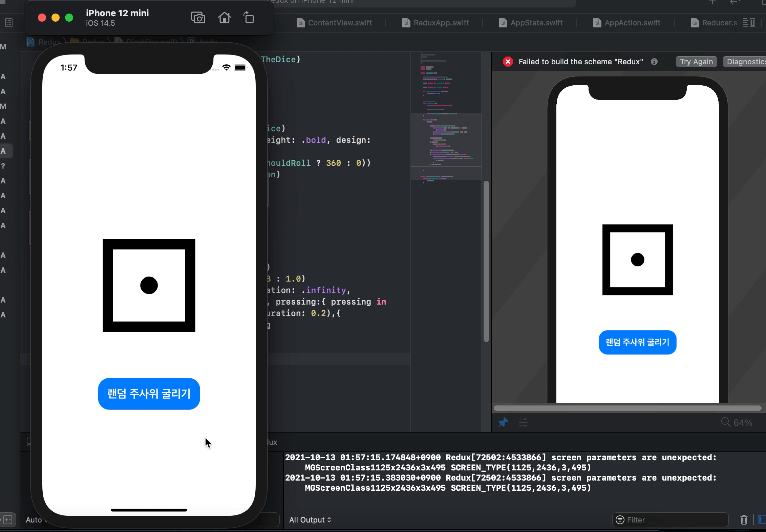
Task: Click the build failure info icon
Action: (654, 62)
